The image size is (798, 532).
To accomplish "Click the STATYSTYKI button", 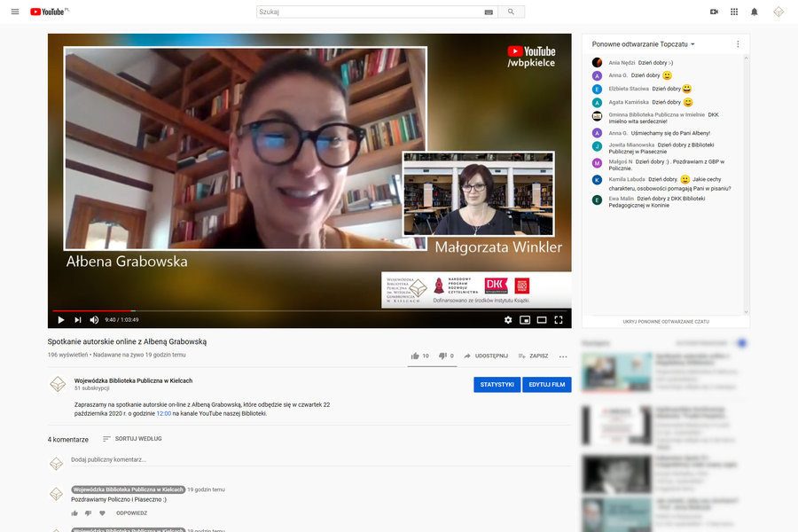I will pyautogui.click(x=497, y=385).
